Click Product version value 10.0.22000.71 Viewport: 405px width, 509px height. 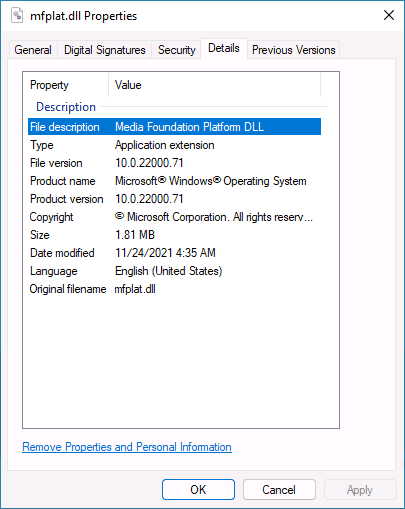pyautogui.click(x=149, y=199)
